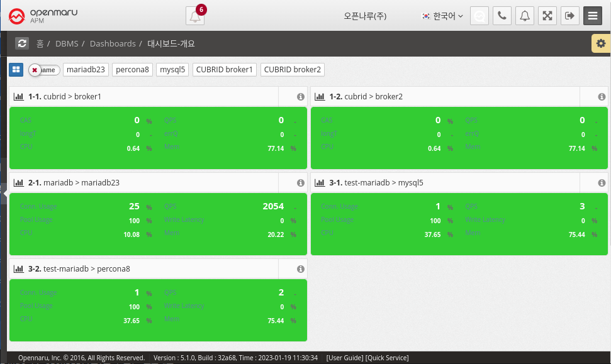
Task: Open the Quick Service footer link
Action: 387,358
